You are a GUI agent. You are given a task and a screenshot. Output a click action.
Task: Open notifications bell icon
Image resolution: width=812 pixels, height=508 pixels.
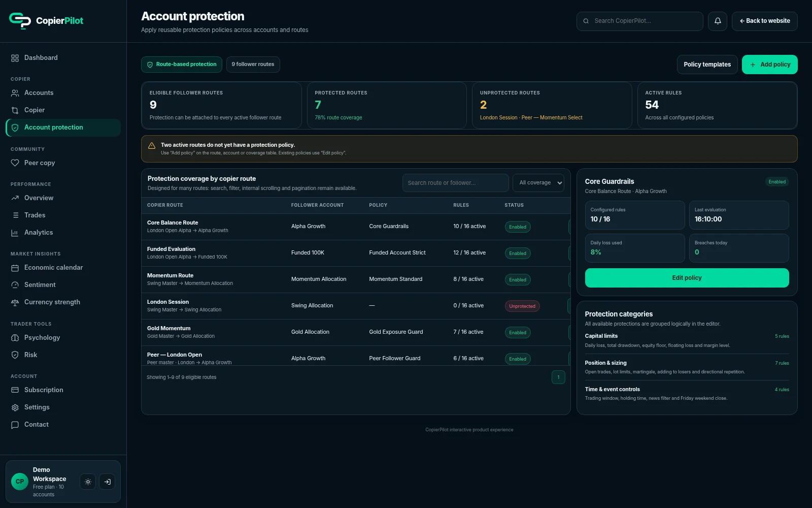click(x=718, y=21)
